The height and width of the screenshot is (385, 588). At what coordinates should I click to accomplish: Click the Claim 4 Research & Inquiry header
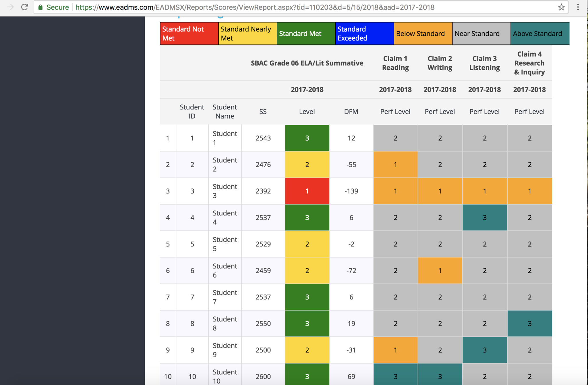coord(529,63)
